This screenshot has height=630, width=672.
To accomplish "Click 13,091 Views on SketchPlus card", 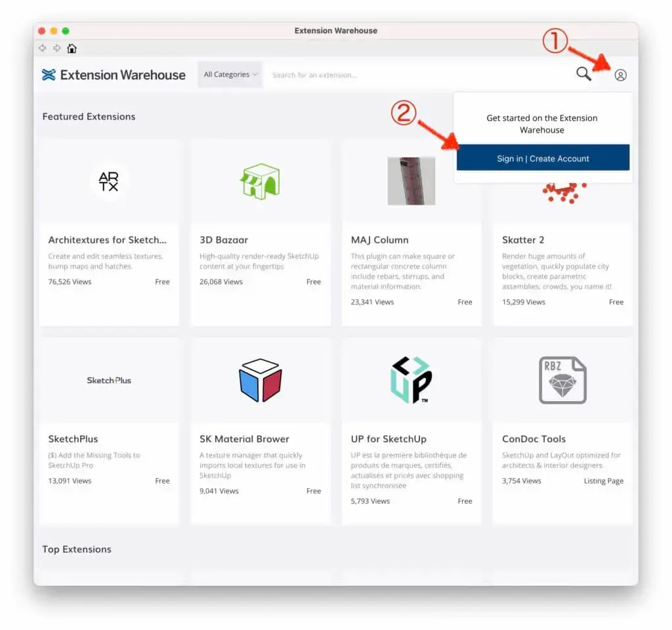I will click(x=70, y=481).
